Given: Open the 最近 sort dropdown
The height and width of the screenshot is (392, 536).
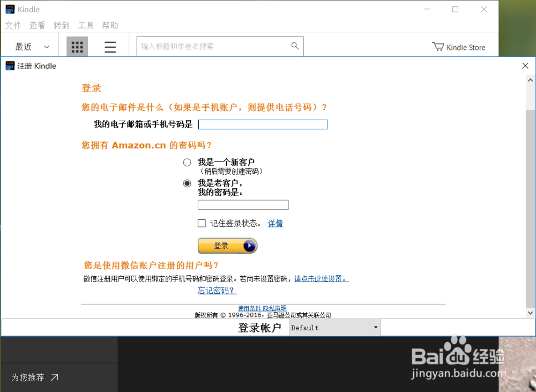Looking at the screenshot, I should point(32,47).
